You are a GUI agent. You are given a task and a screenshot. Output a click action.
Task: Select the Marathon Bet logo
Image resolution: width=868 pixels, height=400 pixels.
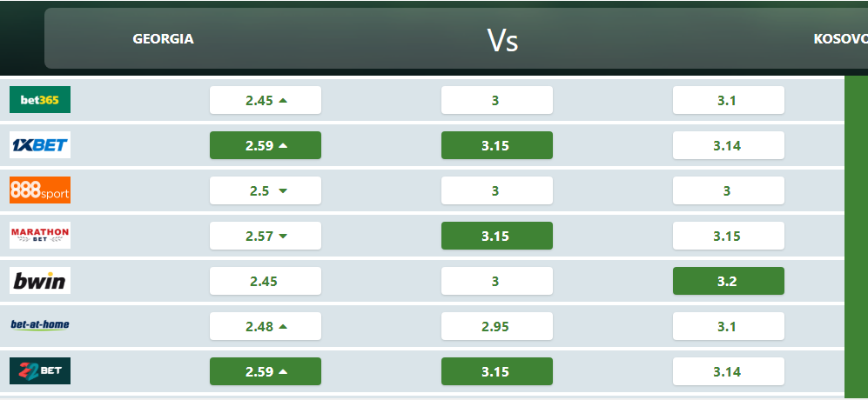(x=40, y=236)
